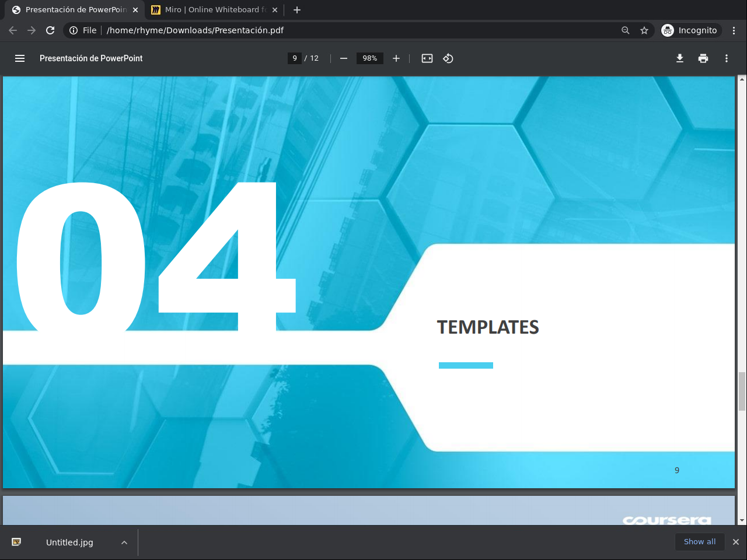Click the address bar URL
Screen dimensions: 747x560
coord(195,30)
